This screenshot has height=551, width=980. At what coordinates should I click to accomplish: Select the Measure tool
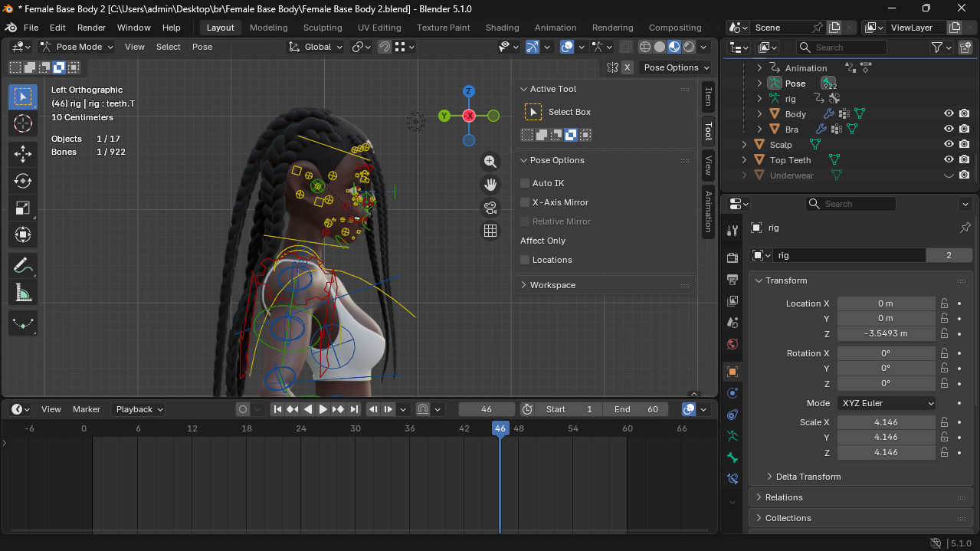[x=23, y=293]
